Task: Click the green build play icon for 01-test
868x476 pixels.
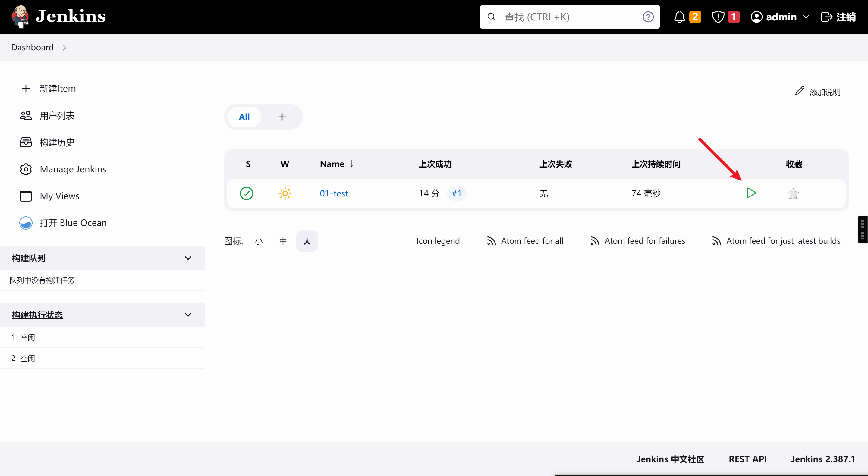Action: pyautogui.click(x=751, y=193)
